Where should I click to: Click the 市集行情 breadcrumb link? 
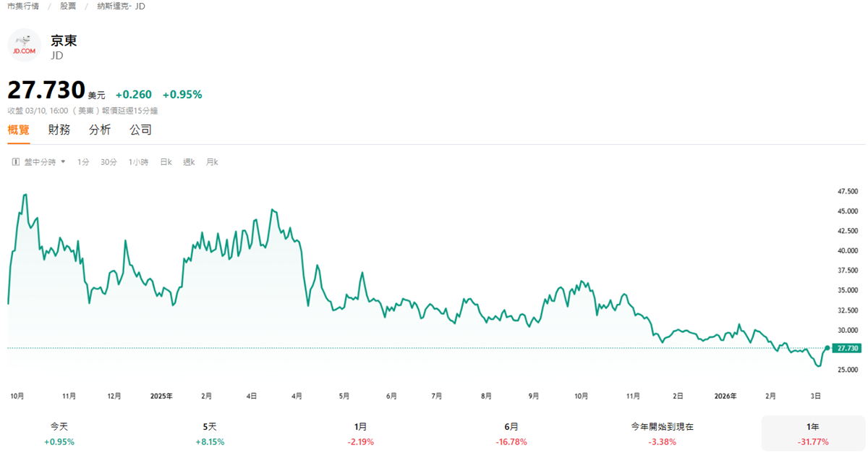23,6
